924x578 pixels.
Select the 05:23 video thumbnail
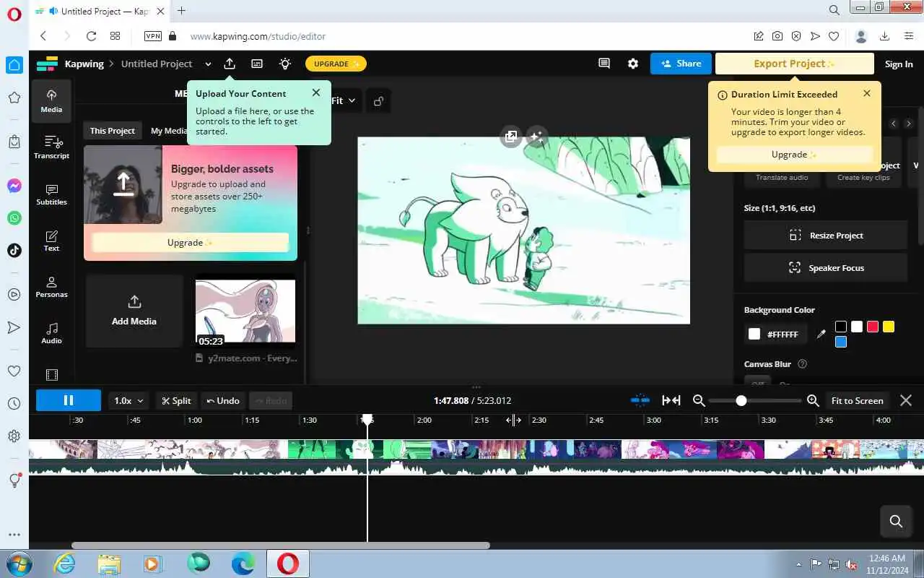tap(245, 313)
